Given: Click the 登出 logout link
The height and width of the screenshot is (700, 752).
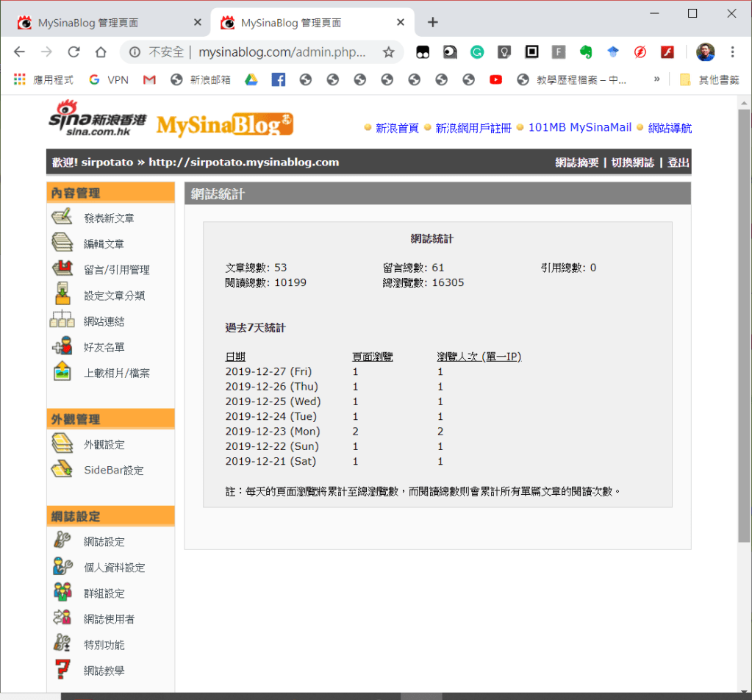Looking at the screenshot, I should tap(678, 162).
